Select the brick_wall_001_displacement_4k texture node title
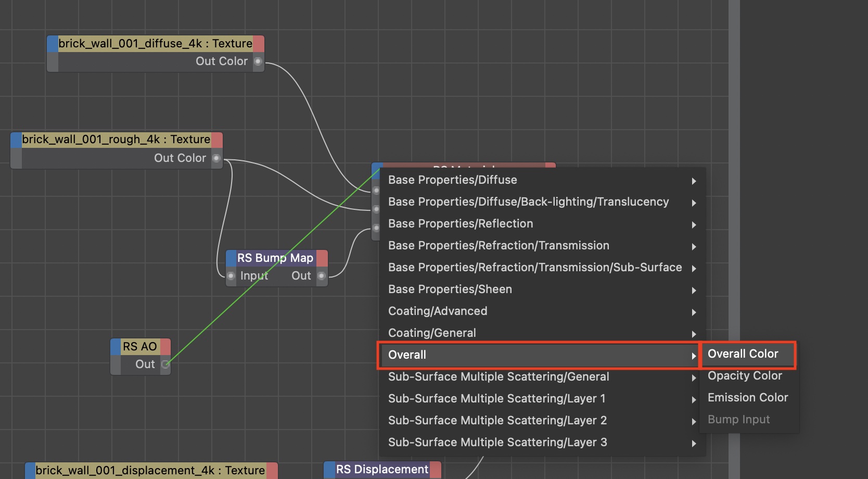This screenshot has height=479, width=868. coord(150,471)
